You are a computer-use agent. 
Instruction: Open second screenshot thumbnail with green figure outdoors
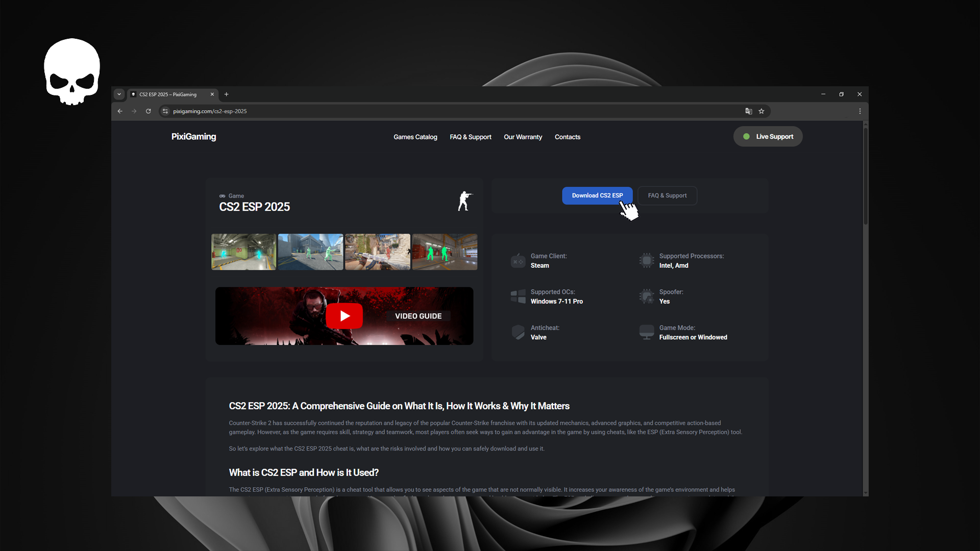click(x=310, y=252)
